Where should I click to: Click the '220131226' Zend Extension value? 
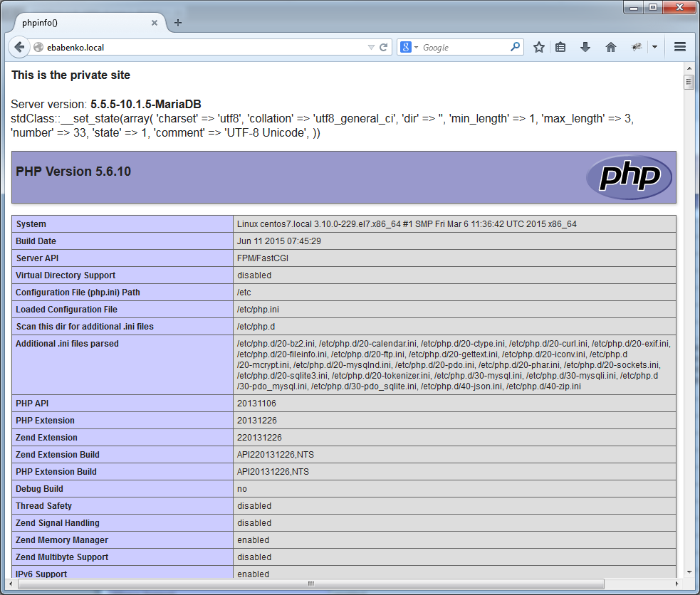[x=259, y=438]
